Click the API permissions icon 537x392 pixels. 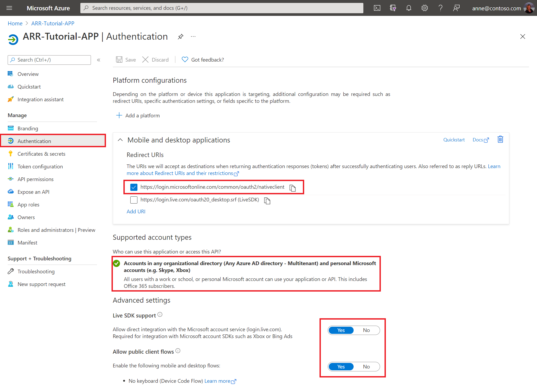(x=11, y=179)
